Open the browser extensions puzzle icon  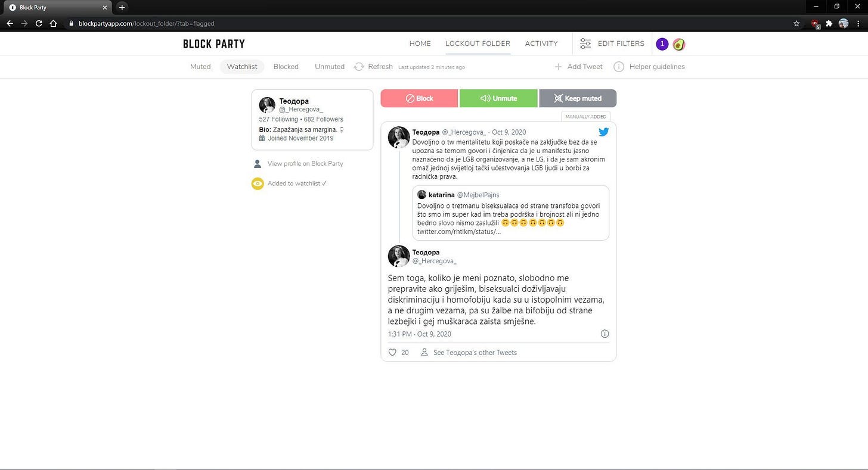tap(829, 23)
